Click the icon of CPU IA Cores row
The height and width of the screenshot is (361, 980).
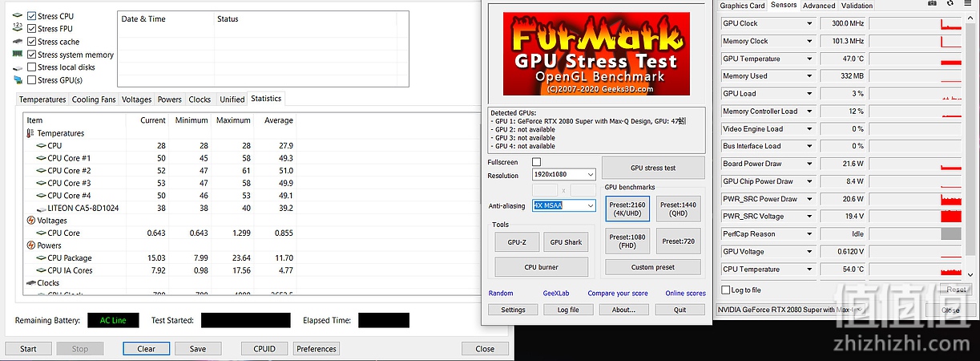(41, 270)
